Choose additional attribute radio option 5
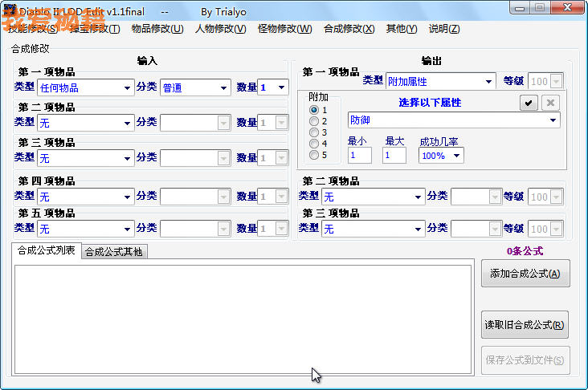 coord(314,155)
